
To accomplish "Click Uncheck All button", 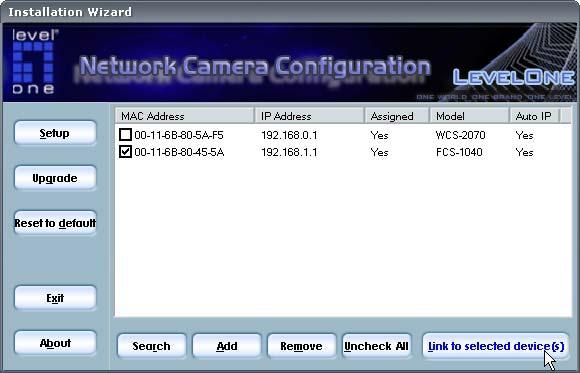I will click(x=377, y=346).
